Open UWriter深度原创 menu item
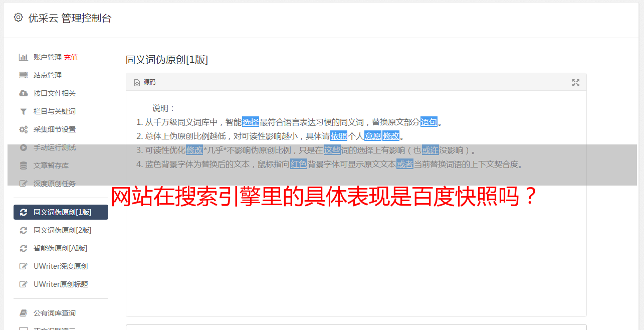The height and width of the screenshot is (330, 644). [x=61, y=266]
